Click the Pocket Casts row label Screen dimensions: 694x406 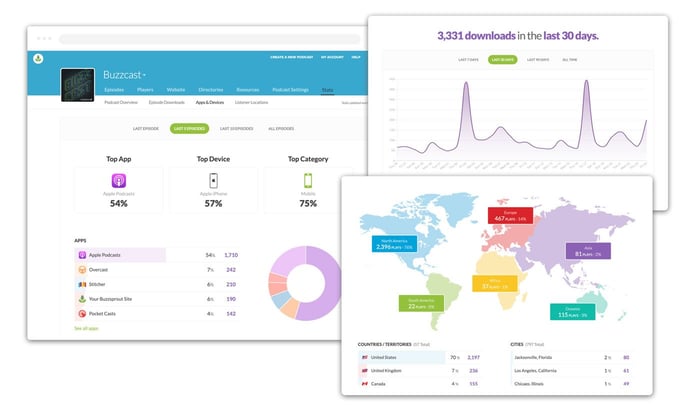pyautogui.click(x=102, y=313)
